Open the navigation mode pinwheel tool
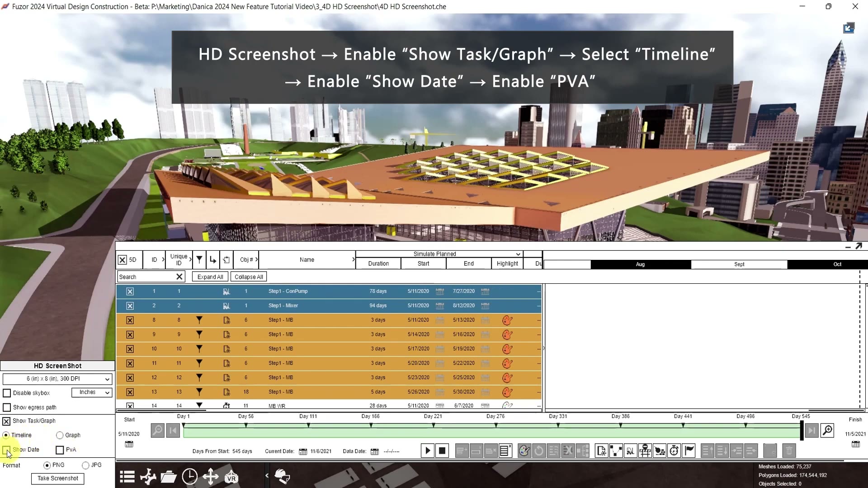Screen dimensions: 868x488 [148, 477]
